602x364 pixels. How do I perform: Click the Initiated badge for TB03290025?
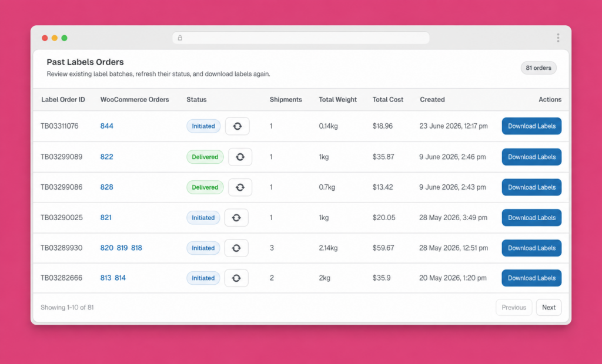tap(203, 217)
